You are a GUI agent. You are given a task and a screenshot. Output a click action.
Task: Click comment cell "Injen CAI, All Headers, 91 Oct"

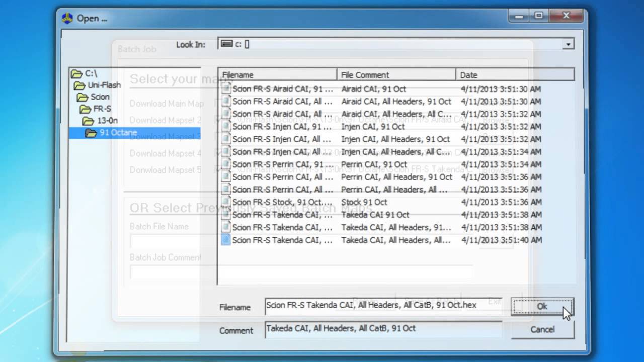coord(395,139)
